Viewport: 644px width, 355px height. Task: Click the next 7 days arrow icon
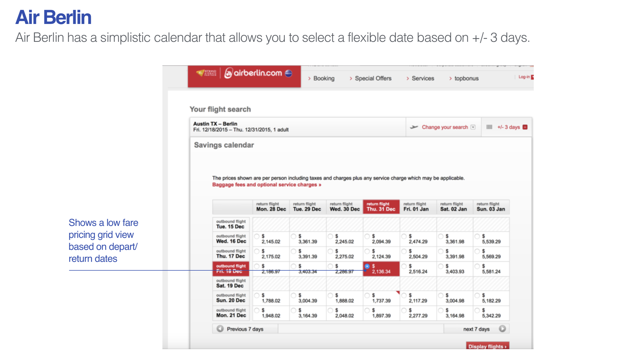(x=502, y=329)
